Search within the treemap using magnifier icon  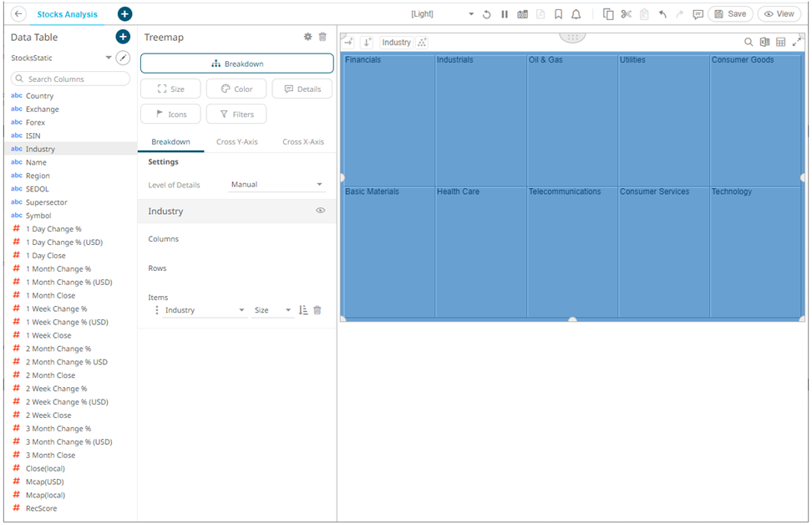pos(749,41)
